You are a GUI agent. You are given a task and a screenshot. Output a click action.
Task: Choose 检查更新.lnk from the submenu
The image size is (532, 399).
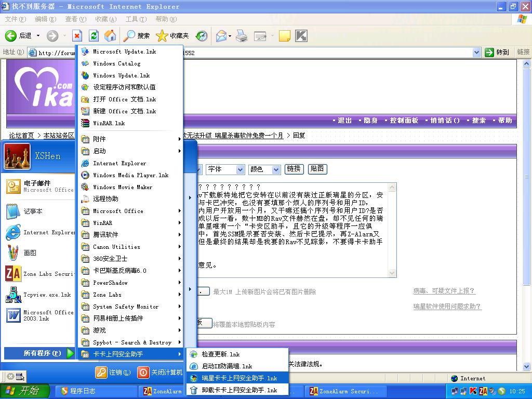[x=220, y=354]
